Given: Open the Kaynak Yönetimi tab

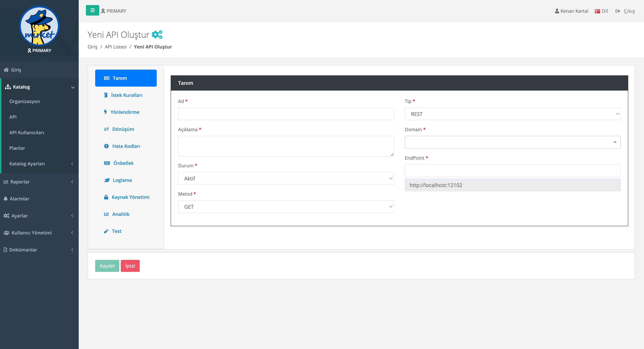Looking at the screenshot, I should tap(126, 197).
